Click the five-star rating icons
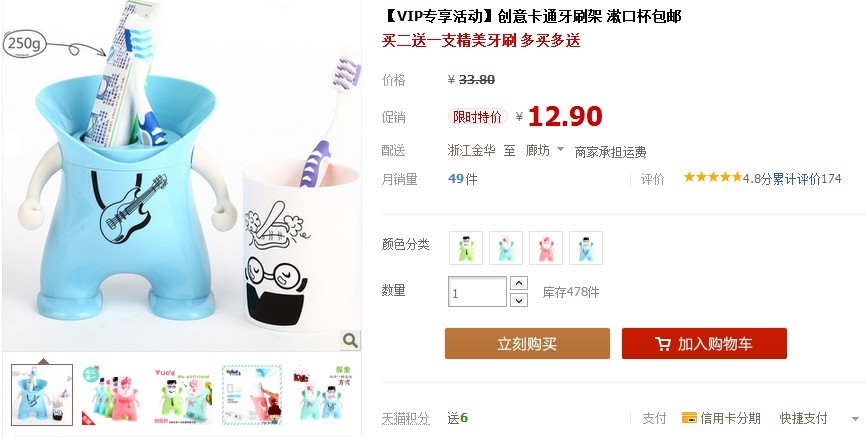This screenshot has width=866, height=437. point(712,177)
